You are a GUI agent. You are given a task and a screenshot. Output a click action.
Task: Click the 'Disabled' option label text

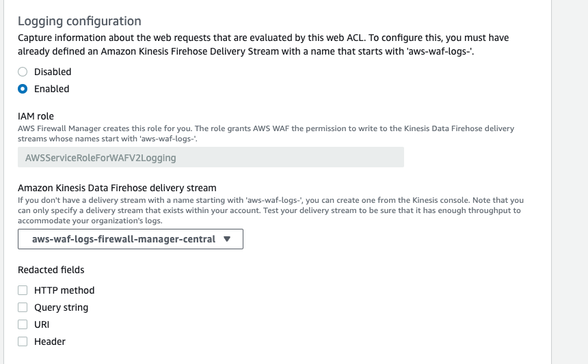coord(53,72)
